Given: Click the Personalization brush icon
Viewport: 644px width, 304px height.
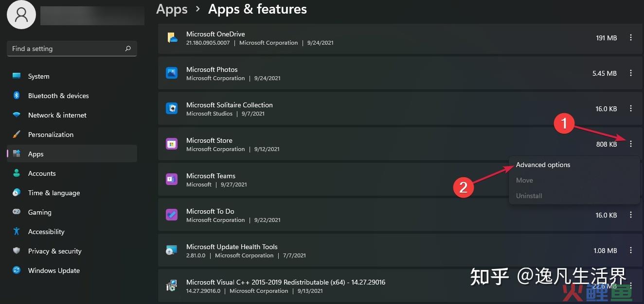Looking at the screenshot, I should click(17, 135).
